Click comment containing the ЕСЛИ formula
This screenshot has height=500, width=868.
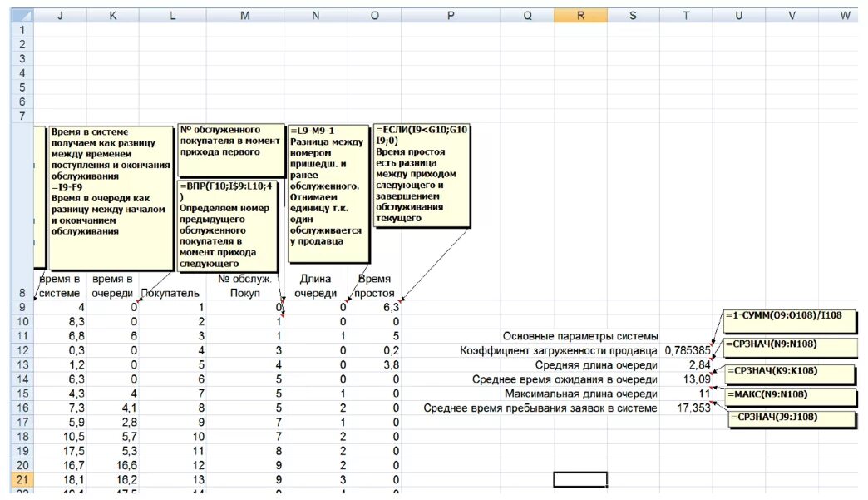422,176
